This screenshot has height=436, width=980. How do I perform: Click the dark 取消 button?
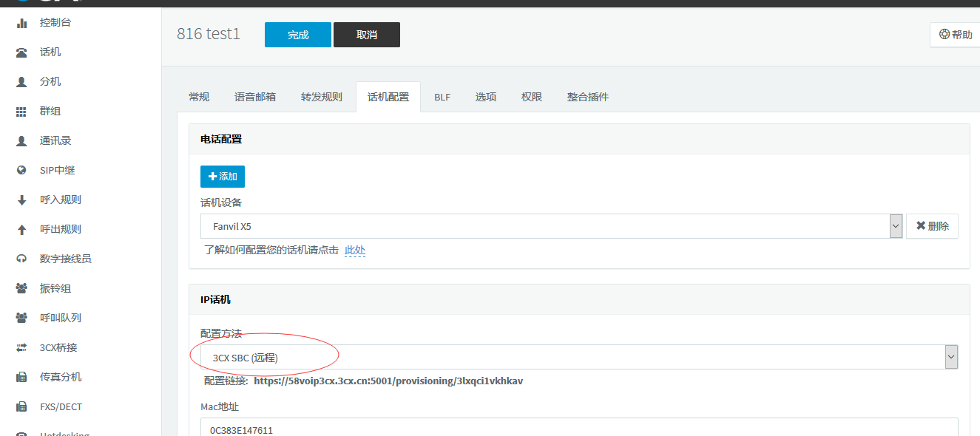(367, 35)
